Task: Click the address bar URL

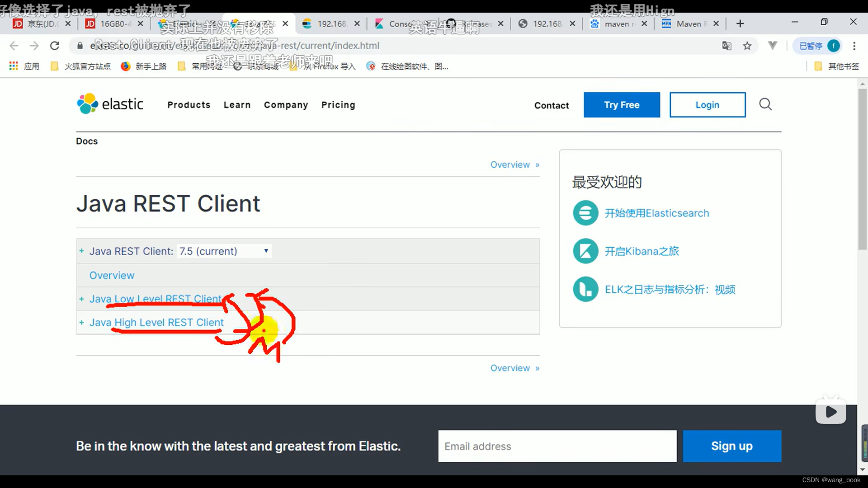Action: tap(235, 46)
